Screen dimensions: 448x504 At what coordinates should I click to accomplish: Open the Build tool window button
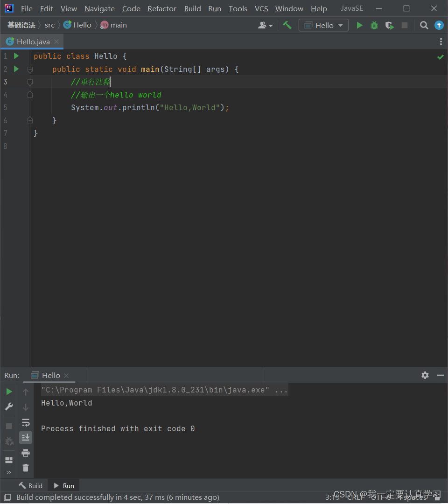30,486
